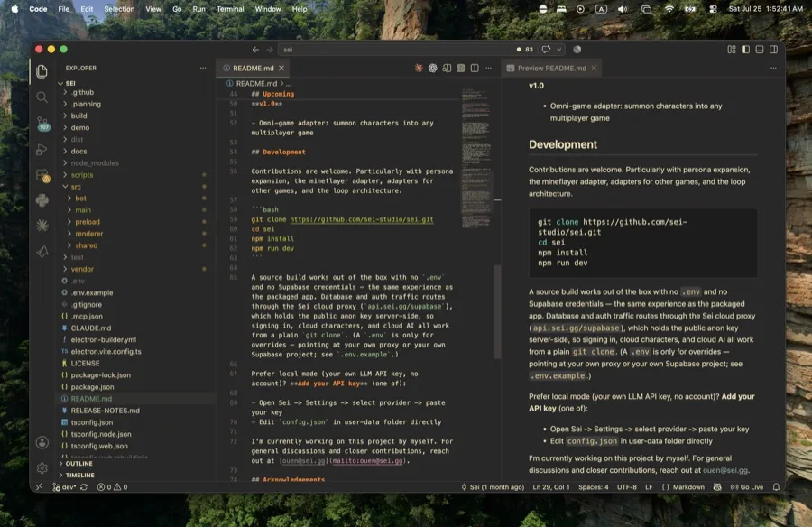Open package.json in Explorer
This screenshot has width=812, height=527.
point(134,387)
